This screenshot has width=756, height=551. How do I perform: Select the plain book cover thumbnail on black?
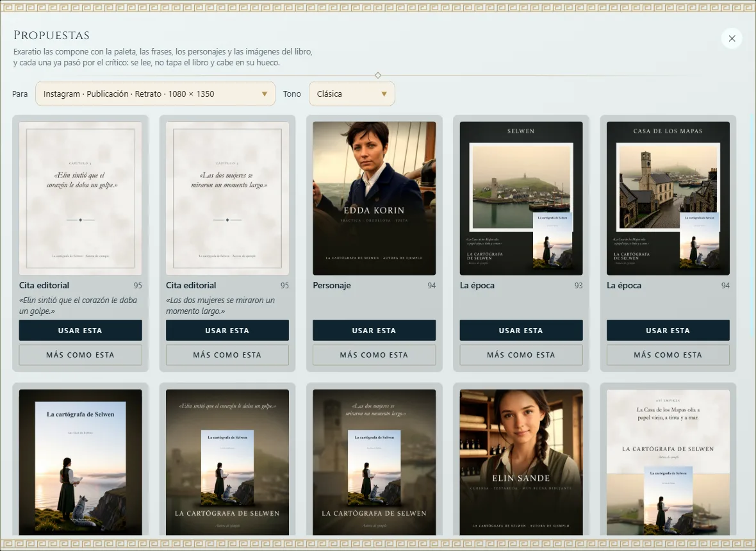point(81,462)
